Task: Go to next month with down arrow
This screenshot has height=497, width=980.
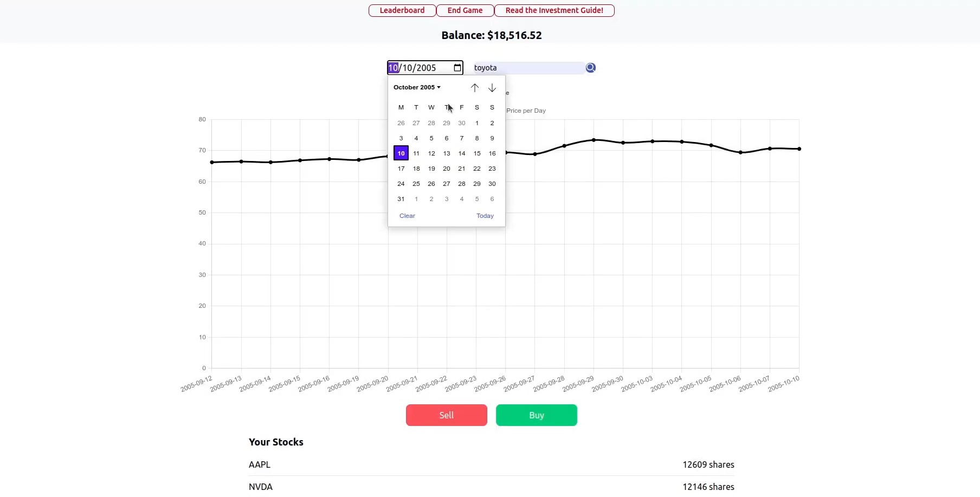Action: click(492, 88)
